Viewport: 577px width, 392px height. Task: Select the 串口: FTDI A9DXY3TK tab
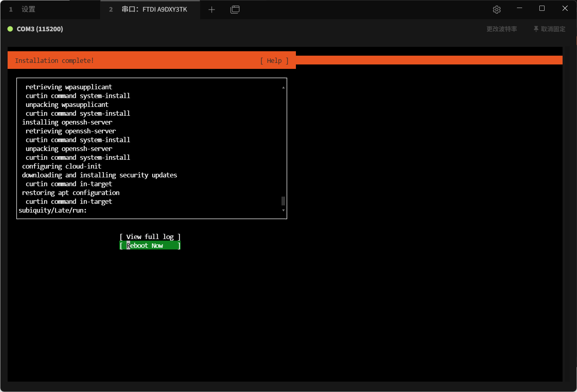(154, 9)
